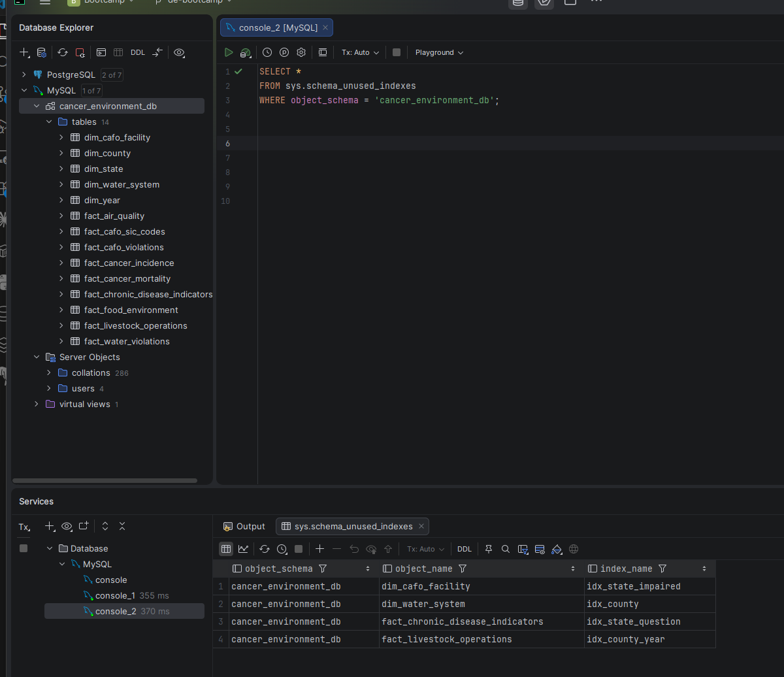Collapse the MySQL data source node
784x677 pixels.
coord(24,90)
